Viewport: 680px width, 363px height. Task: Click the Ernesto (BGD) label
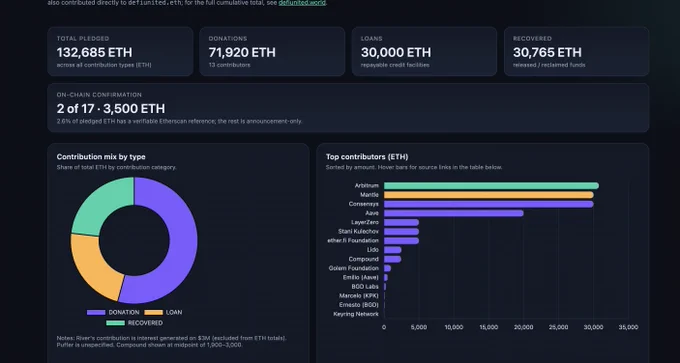359,305
